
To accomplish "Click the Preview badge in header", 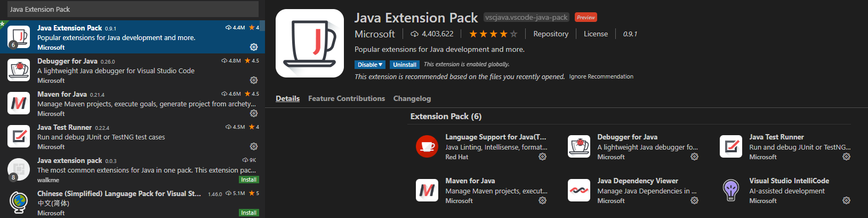I will (x=585, y=17).
